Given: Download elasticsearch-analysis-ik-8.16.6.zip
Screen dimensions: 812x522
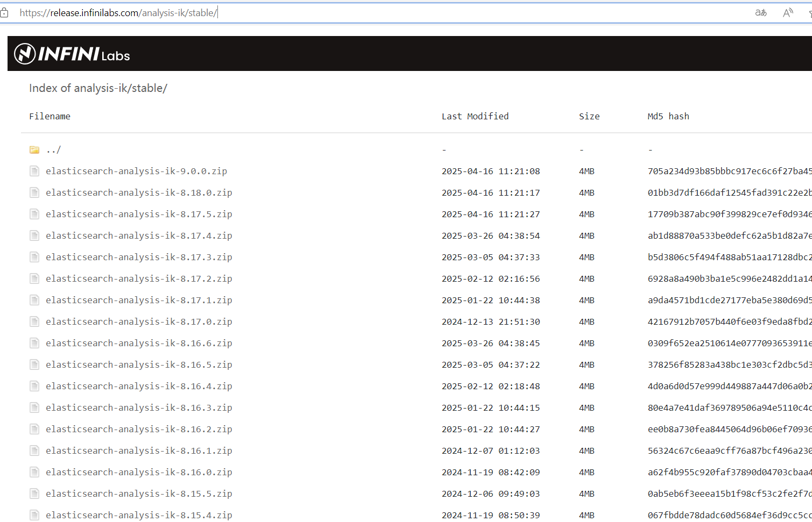Looking at the screenshot, I should coord(139,343).
